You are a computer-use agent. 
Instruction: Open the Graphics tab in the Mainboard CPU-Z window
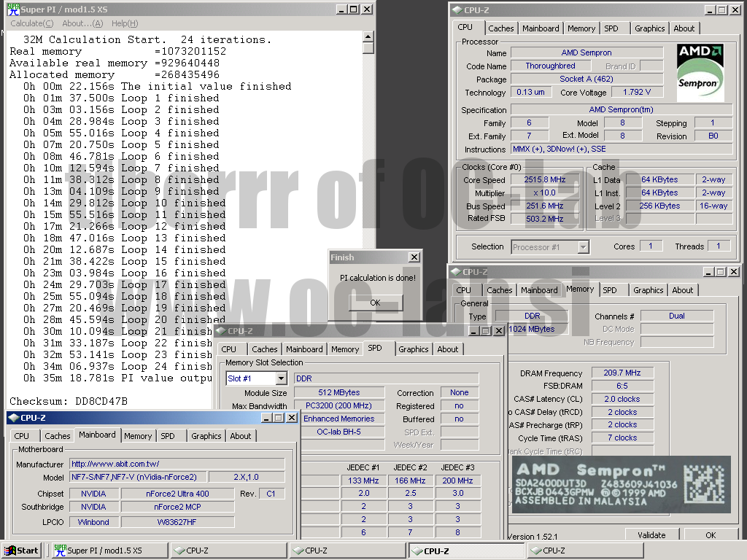(x=206, y=436)
